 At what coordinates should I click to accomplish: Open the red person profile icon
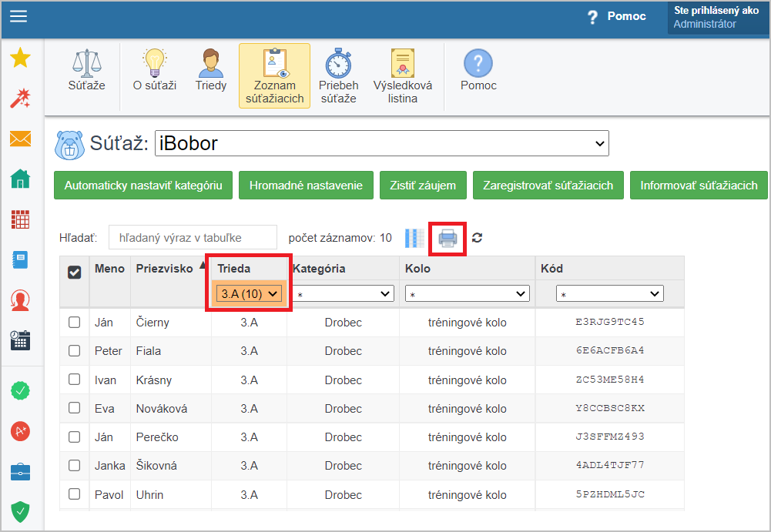coord(20,300)
